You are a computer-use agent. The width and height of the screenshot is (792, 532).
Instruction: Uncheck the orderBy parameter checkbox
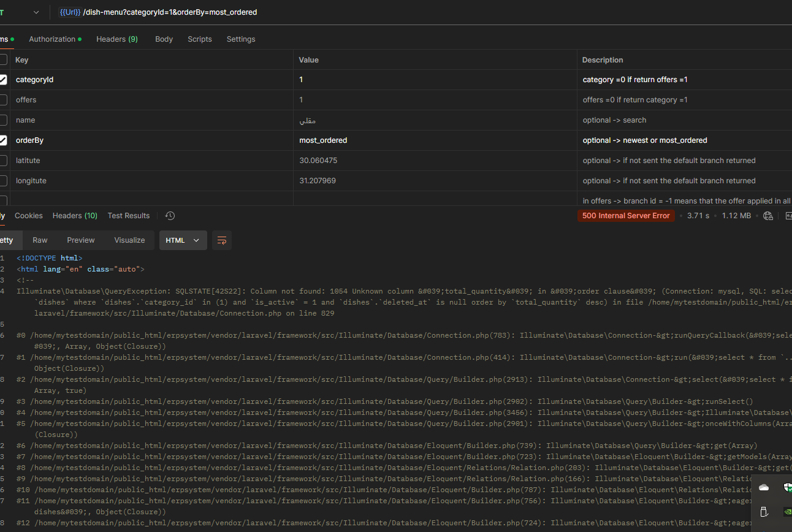tap(3, 140)
